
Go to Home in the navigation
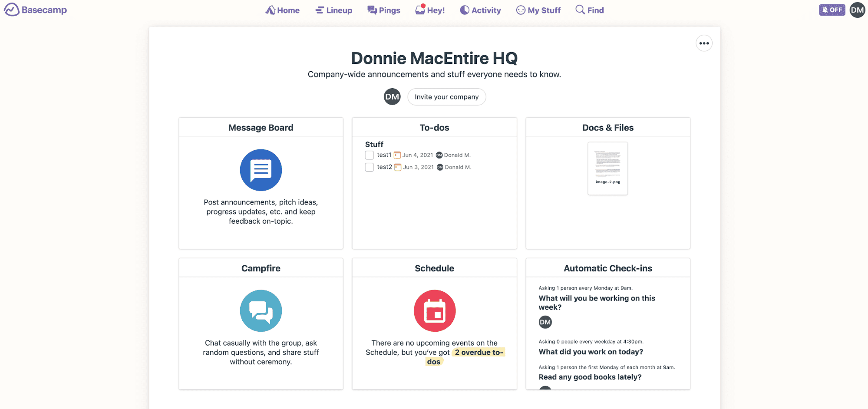[x=283, y=10]
